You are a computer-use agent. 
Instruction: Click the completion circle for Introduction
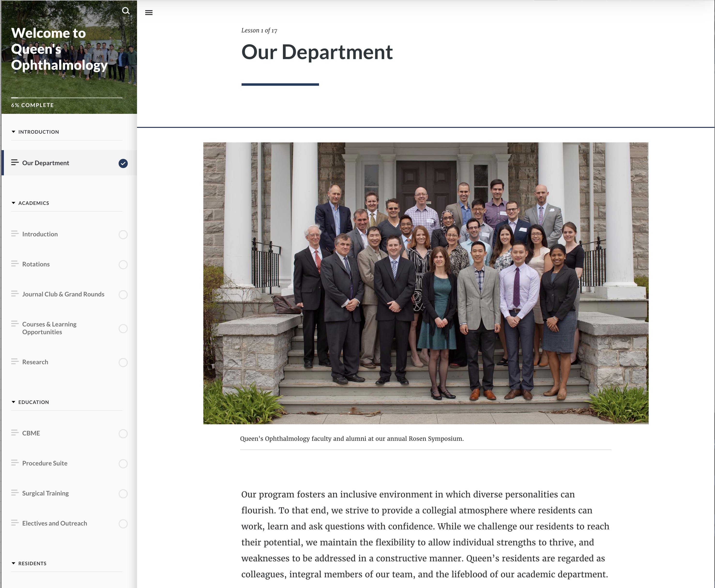(123, 234)
